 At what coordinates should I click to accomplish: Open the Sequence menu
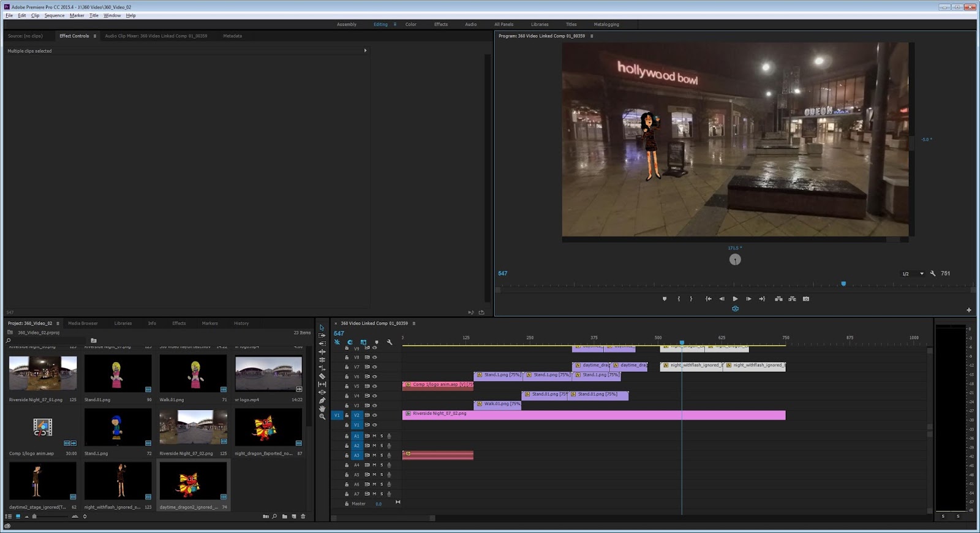pyautogui.click(x=54, y=15)
